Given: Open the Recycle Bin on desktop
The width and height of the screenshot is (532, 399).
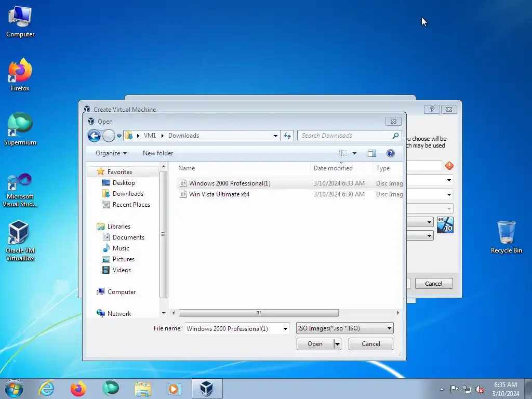Looking at the screenshot, I should 506,237.
